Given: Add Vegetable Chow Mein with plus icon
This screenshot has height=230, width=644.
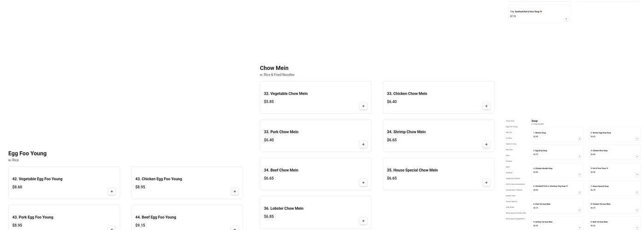Looking at the screenshot, I should tap(363, 106).
